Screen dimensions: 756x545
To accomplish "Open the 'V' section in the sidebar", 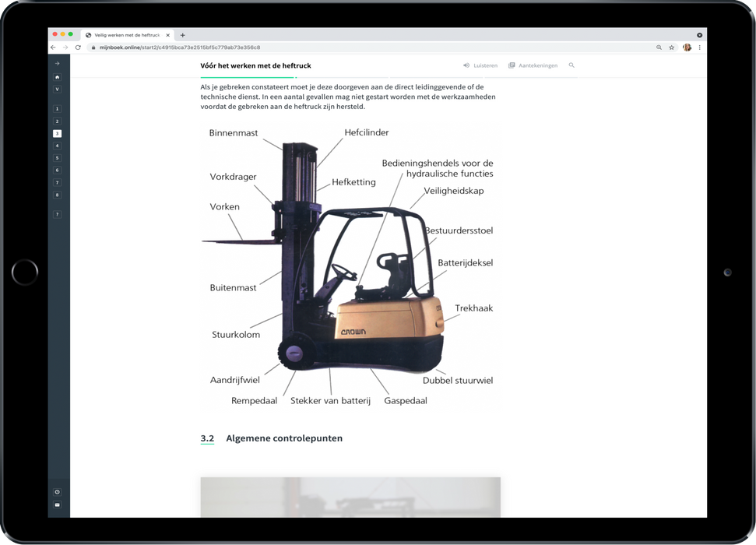I will 57,90.
